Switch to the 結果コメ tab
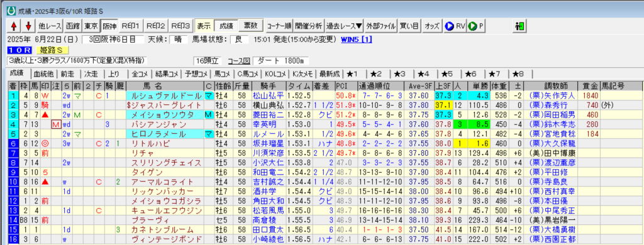The width and height of the screenshot is (644, 245). coord(167,74)
